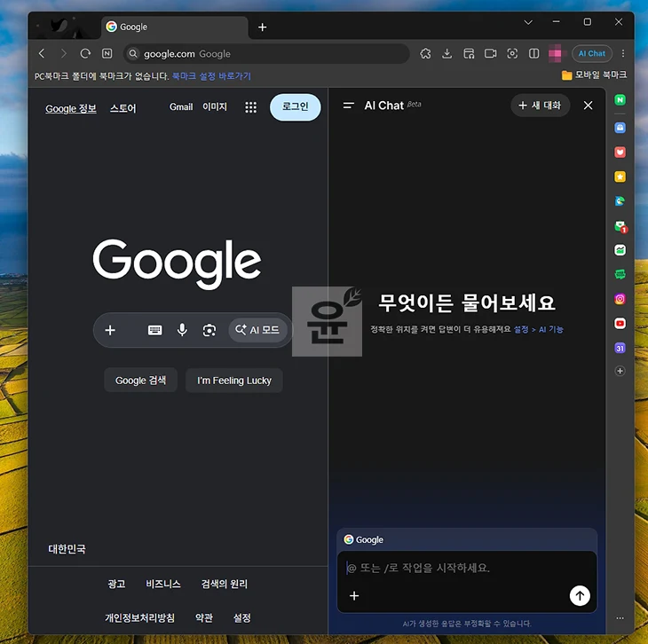The image size is (648, 644).
Task: Click the Google page context chip
Action: click(x=364, y=539)
